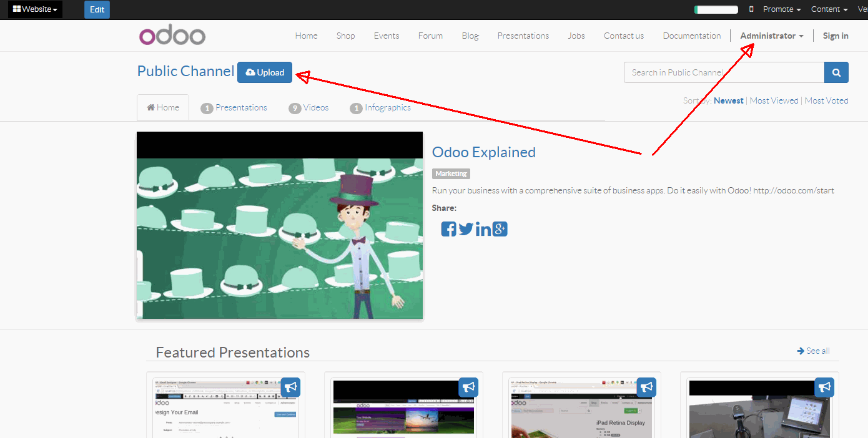Viewport: 868px width, 438px height.
Task: Click megaphone icon on second featured presentation
Action: point(468,387)
